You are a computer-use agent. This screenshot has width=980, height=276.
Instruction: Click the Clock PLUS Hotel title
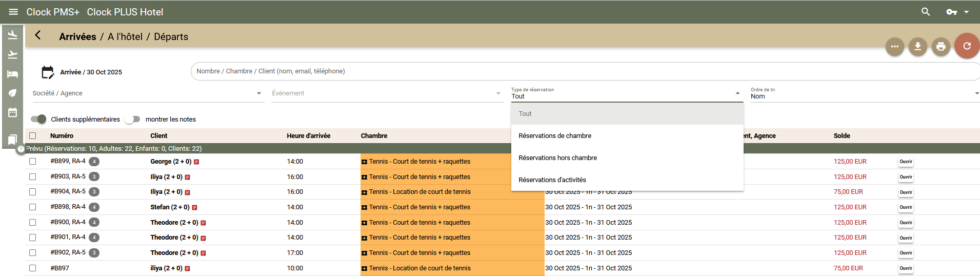[125, 12]
